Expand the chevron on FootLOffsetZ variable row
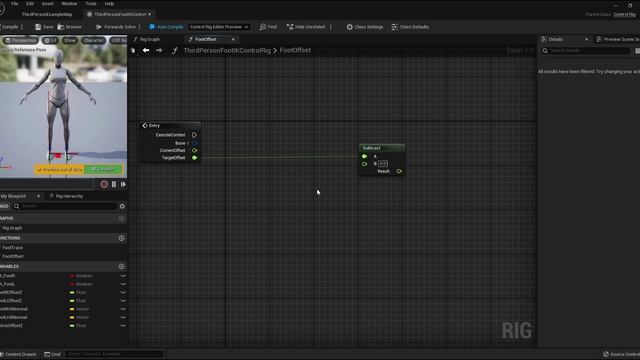 [x=123, y=301]
